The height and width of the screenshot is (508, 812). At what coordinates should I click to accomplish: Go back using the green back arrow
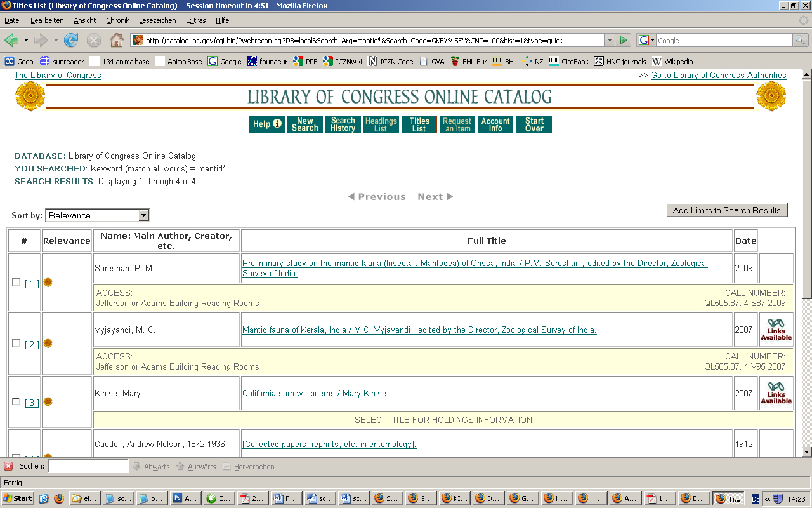click(x=12, y=41)
